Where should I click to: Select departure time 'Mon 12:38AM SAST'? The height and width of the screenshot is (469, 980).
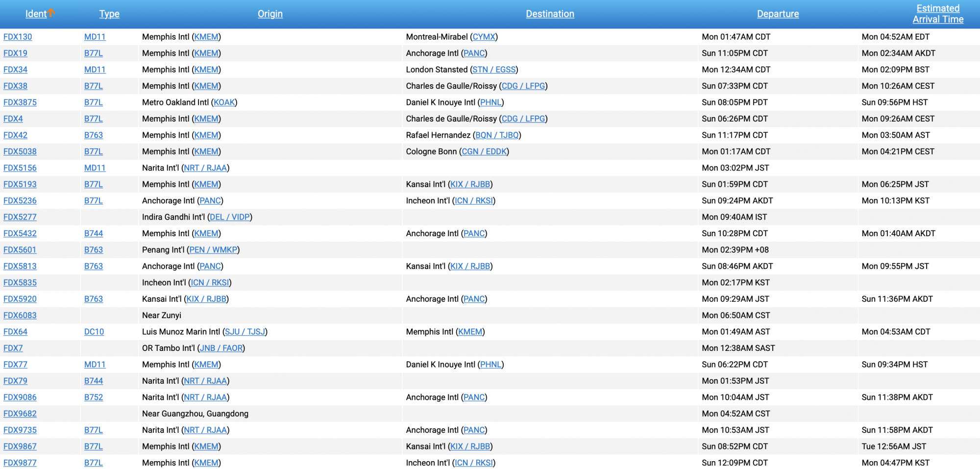click(738, 348)
